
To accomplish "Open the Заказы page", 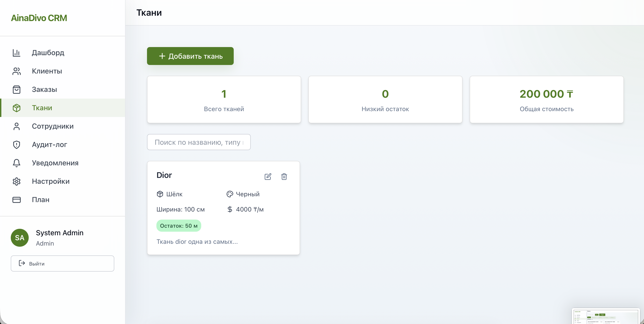I will [63, 89].
